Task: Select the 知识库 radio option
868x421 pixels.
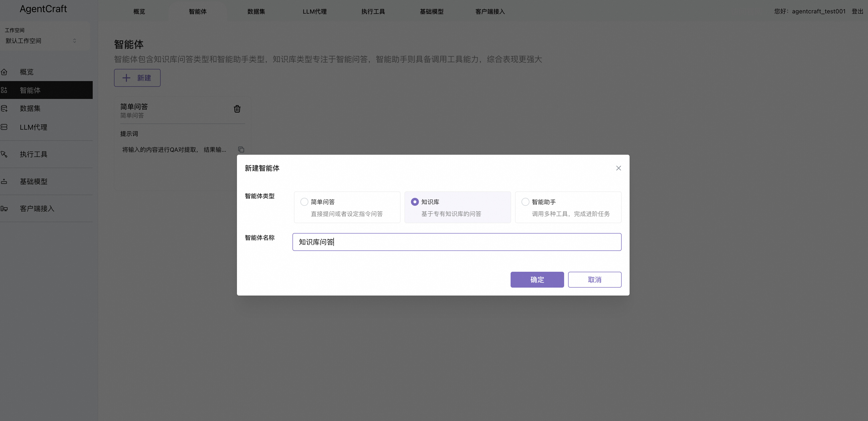Action: tap(415, 202)
